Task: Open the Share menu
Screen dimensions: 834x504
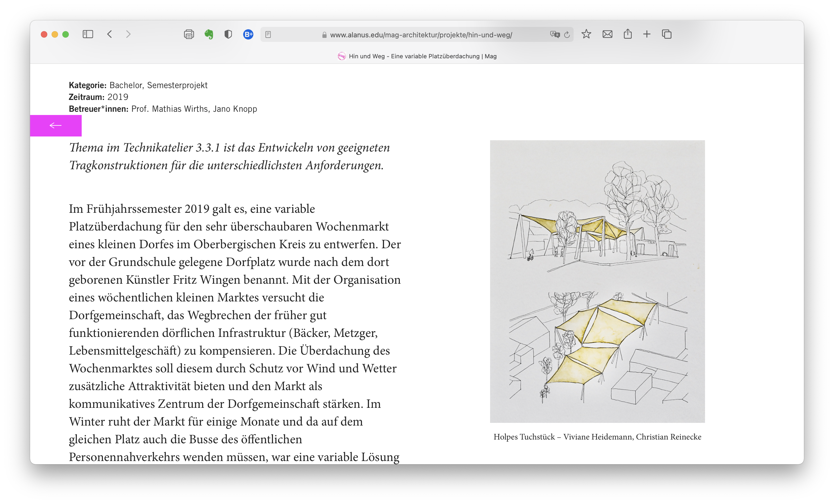Action: pyautogui.click(x=628, y=34)
